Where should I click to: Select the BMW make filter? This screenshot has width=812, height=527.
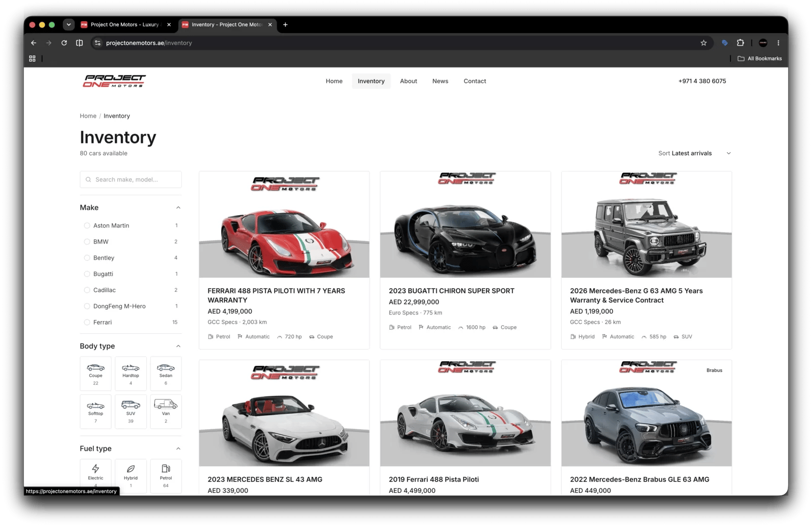point(130,242)
